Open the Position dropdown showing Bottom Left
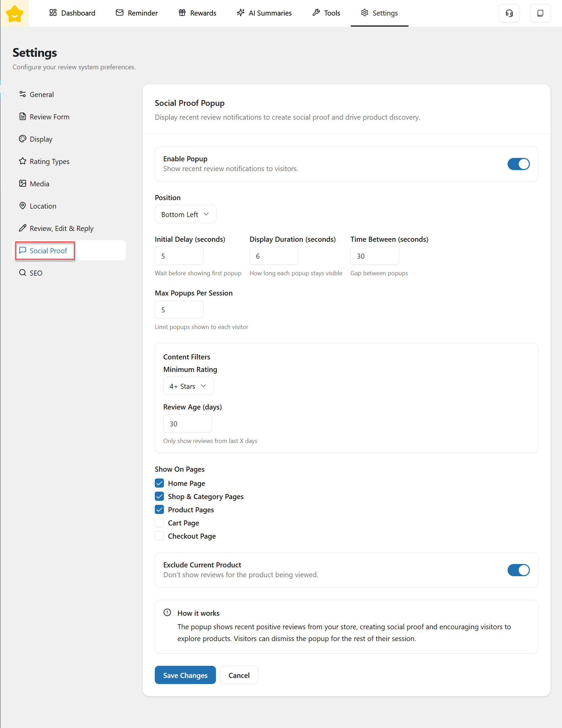This screenshot has height=728, width=562. pyautogui.click(x=185, y=214)
